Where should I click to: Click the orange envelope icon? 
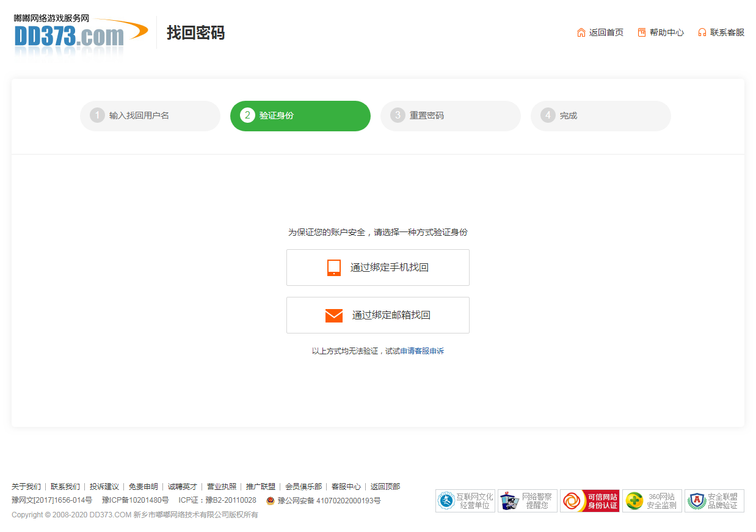(334, 315)
